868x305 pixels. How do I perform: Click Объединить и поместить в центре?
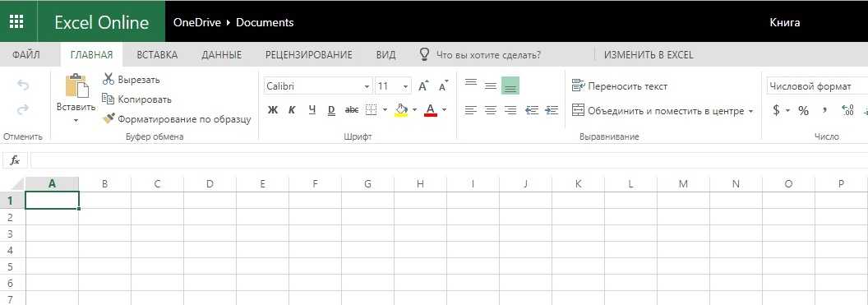(x=658, y=111)
